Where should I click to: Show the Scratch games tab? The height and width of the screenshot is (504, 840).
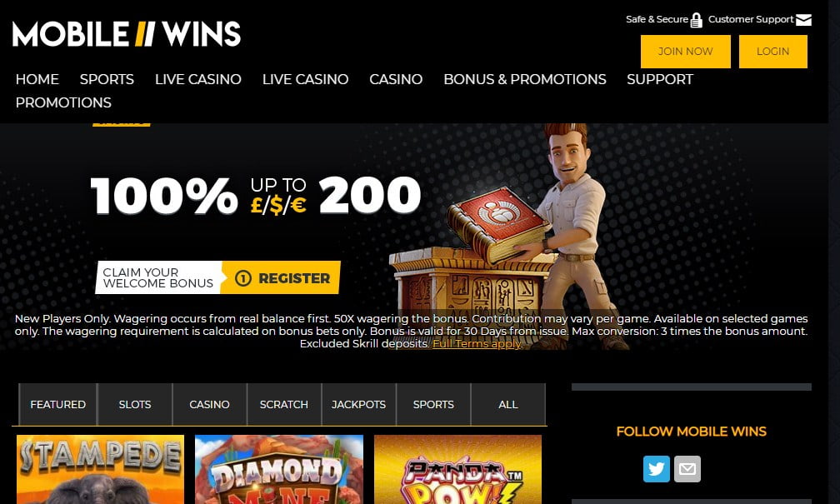[x=284, y=404]
